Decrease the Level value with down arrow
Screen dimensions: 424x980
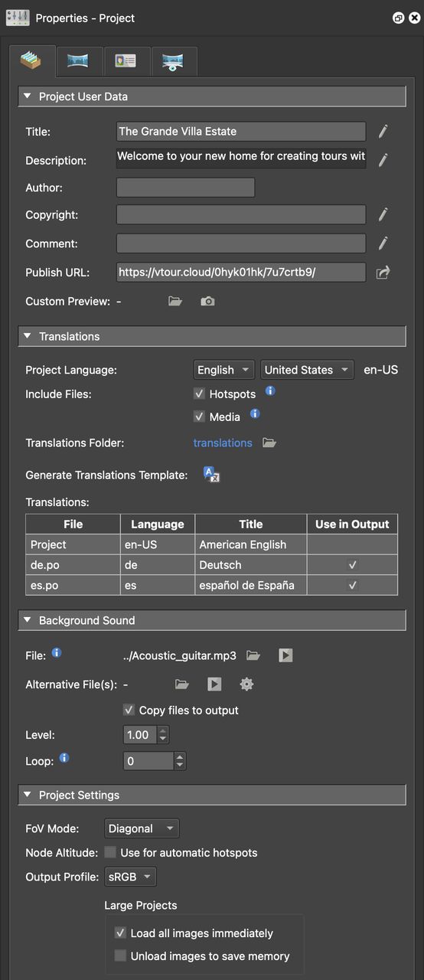coord(162,739)
